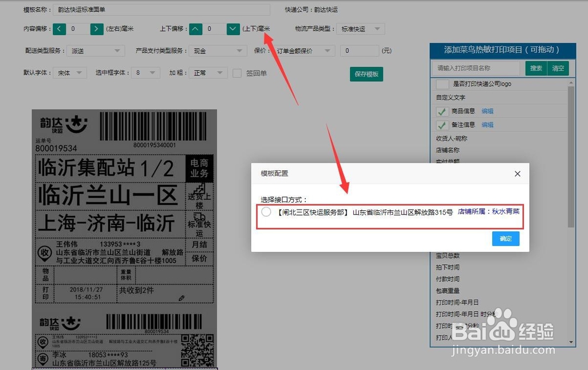Toggle the 签回单 checkbox
The width and height of the screenshot is (588, 370).
tap(237, 73)
